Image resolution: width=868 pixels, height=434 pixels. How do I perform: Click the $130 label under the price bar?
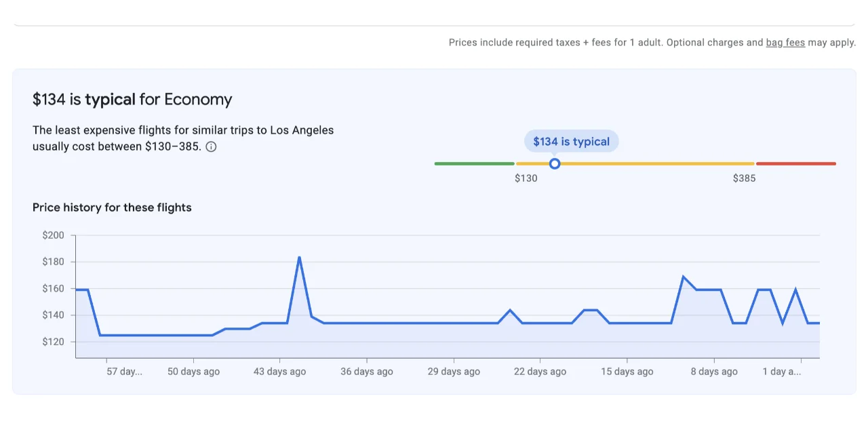tap(526, 179)
